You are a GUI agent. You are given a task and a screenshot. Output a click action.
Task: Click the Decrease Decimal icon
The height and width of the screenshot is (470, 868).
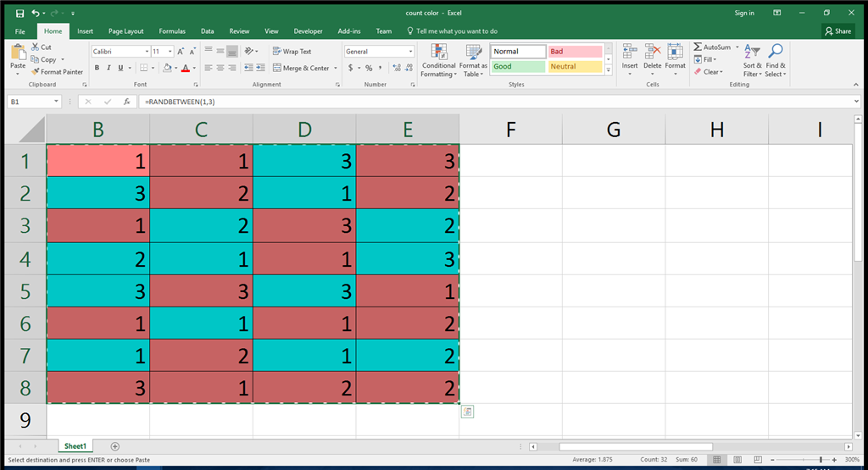[409, 68]
